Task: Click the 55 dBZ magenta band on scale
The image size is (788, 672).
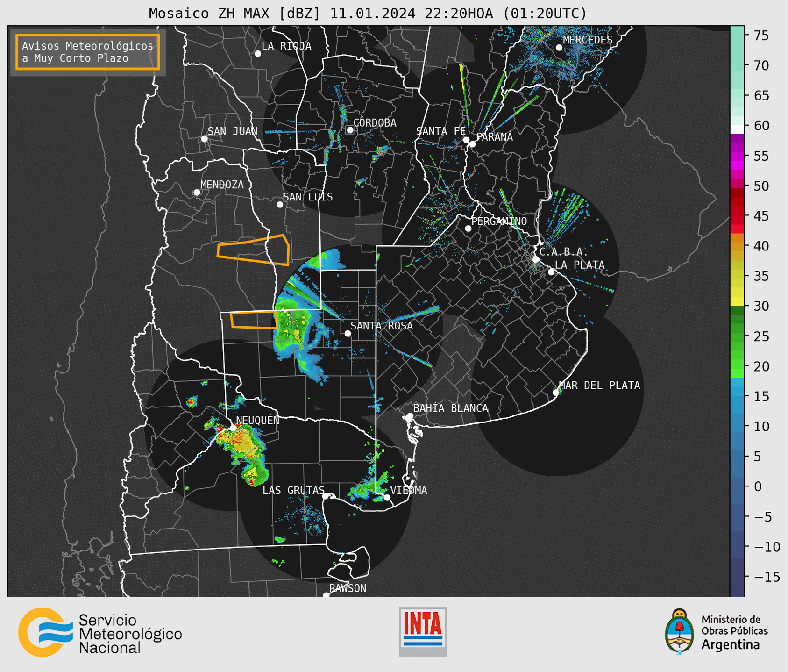Action: point(737,156)
